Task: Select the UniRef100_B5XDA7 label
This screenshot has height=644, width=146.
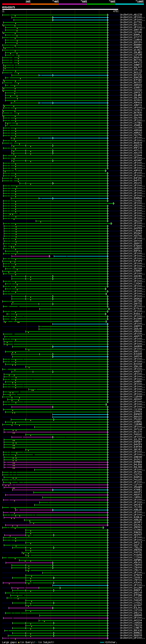Action: click(x=131, y=233)
